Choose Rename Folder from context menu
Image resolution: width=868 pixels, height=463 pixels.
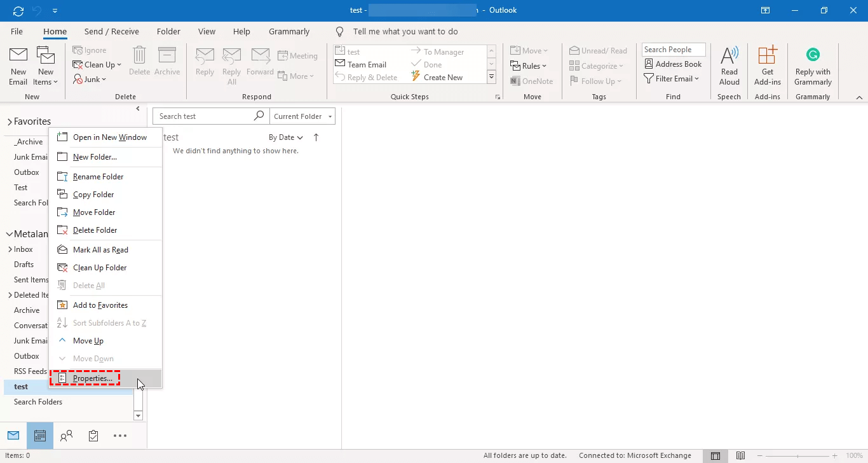pos(98,177)
